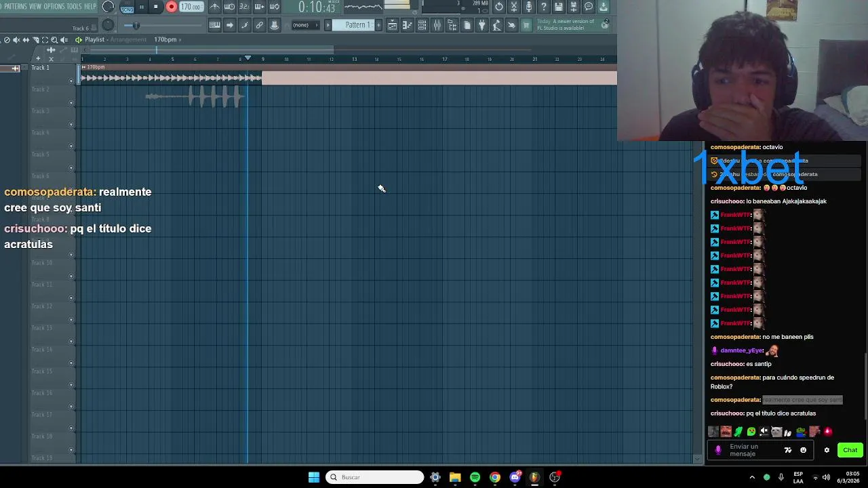
Task: Enable typing keyboard to piano icon
Action: tap(214, 25)
